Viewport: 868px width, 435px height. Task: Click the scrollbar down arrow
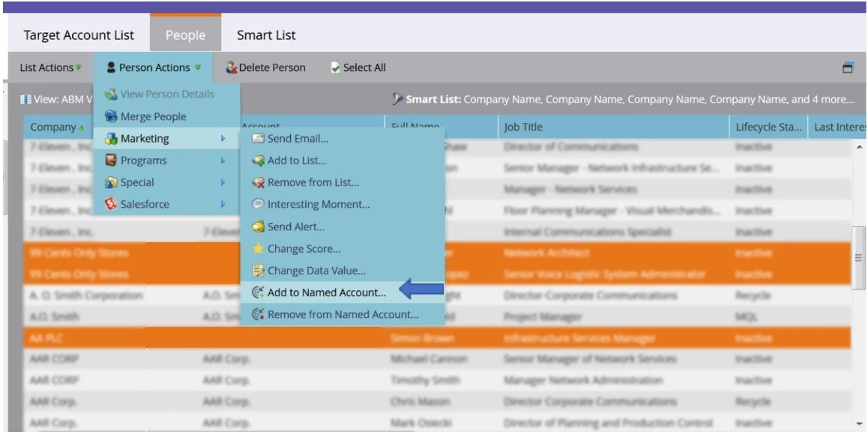coord(859,424)
